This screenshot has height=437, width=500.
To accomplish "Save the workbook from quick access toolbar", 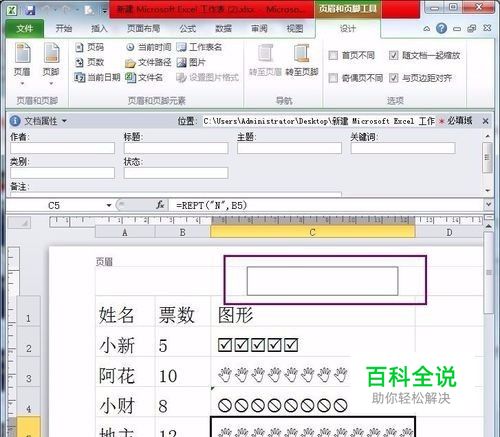I will [x=30, y=10].
